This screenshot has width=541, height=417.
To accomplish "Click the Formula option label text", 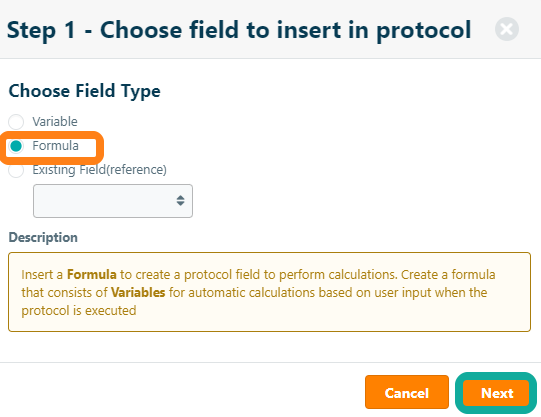I will click(x=56, y=146).
